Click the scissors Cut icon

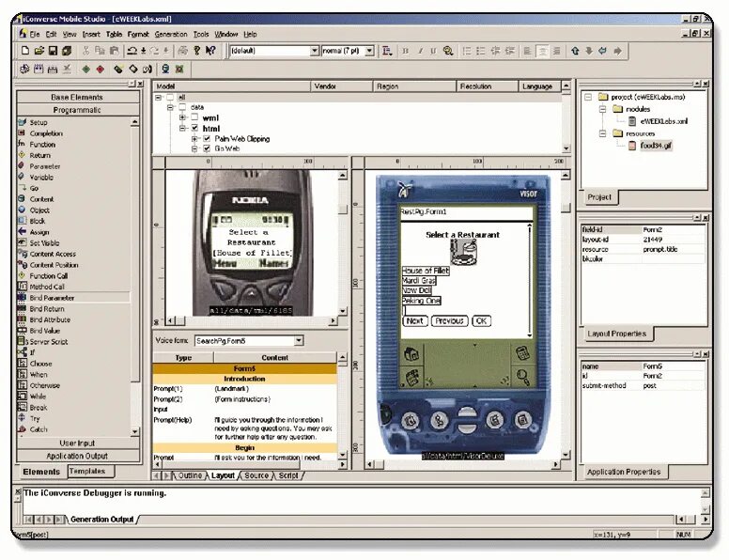(x=86, y=50)
